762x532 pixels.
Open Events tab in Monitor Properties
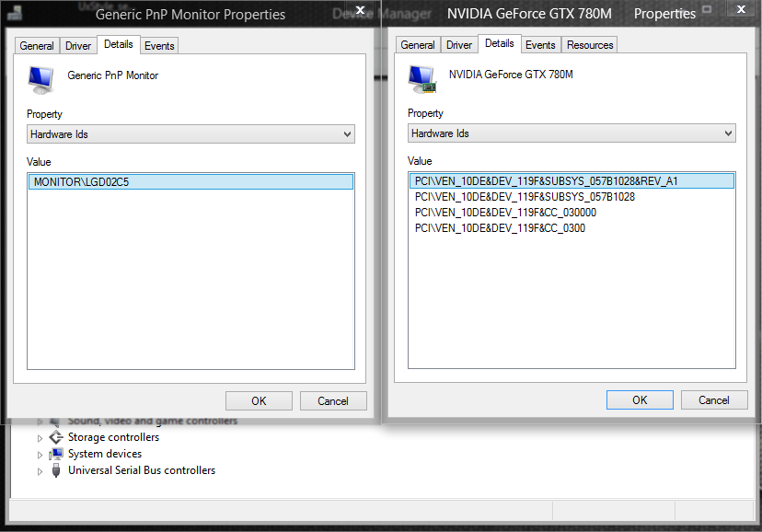click(x=159, y=46)
